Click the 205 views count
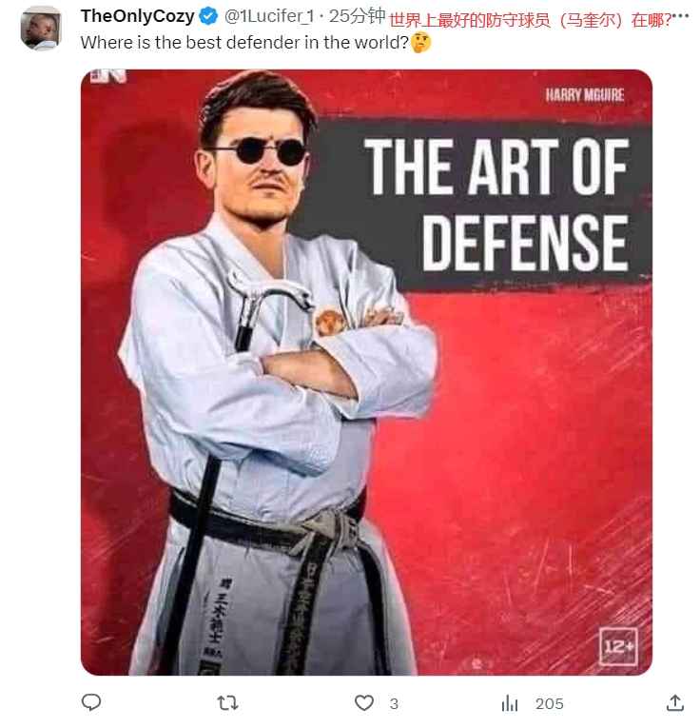Viewport: 700px width, 728px height. pyautogui.click(x=550, y=704)
